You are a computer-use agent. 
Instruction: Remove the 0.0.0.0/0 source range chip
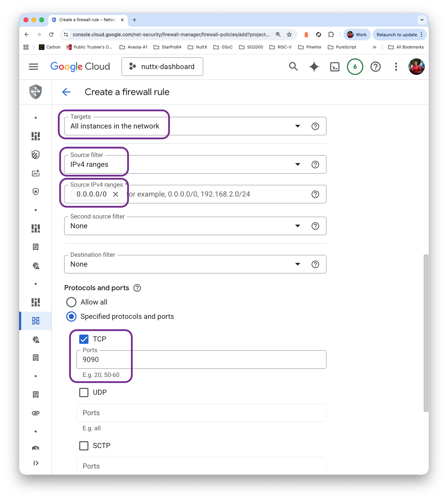click(115, 194)
